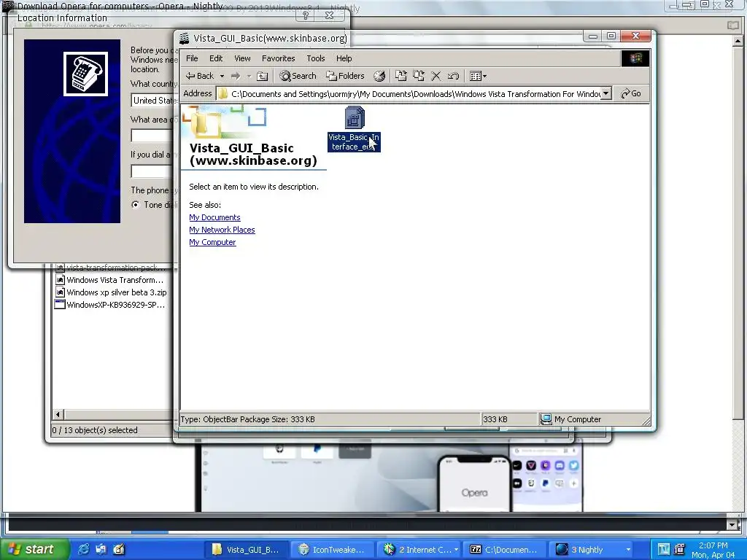Launch Internet Explorer from Quick Launch
The height and width of the screenshot is (560, 747).
[83, 549]
